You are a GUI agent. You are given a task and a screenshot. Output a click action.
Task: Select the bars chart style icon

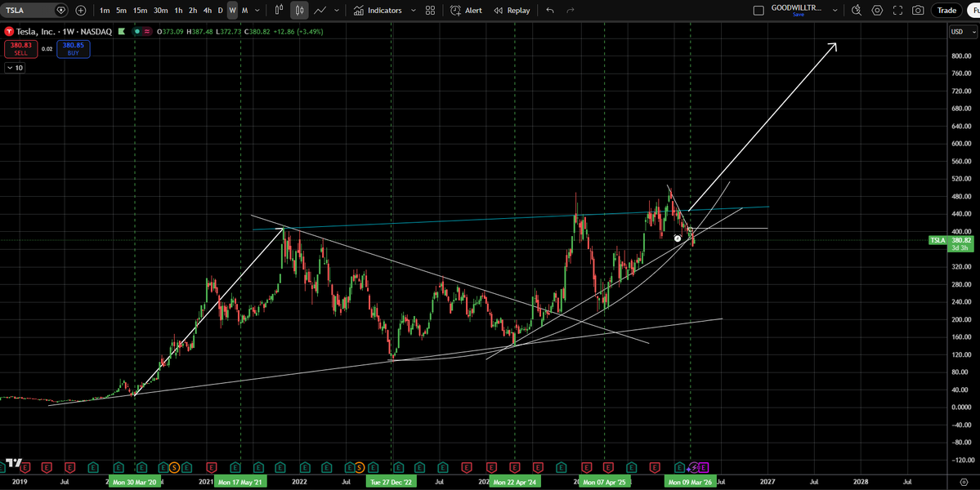[x=280, y=10]
